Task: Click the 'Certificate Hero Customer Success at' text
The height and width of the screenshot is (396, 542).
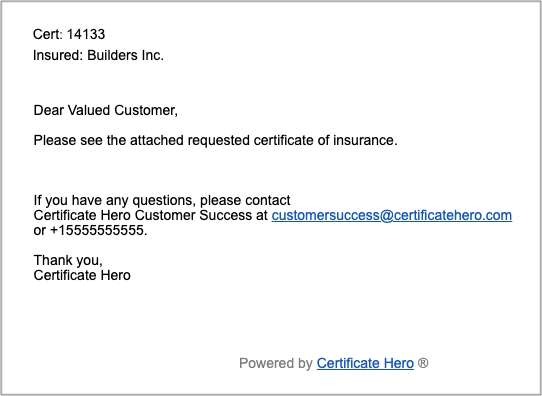Action: pyautogui.click(x=151, y=215)
